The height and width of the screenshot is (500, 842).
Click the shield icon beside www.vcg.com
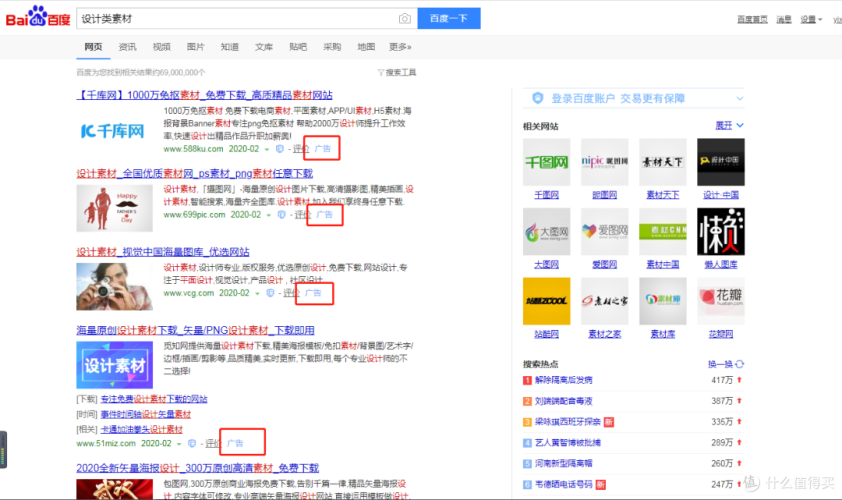coord(270,293)
